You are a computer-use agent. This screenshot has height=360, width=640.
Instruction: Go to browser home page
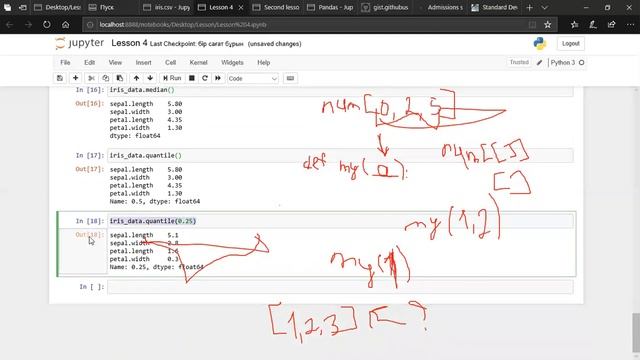coord(65,24)
